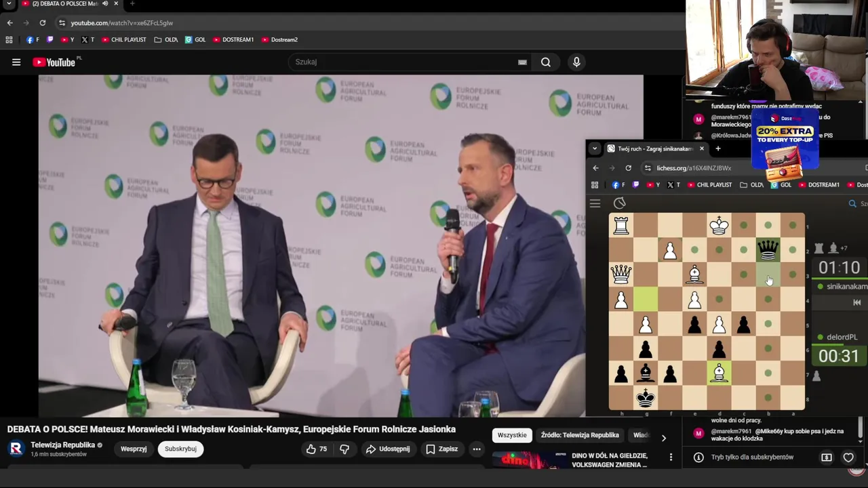The image size is (868, 488).
Task: Click the YouTube magnifier search button
Action: [546, 62]
